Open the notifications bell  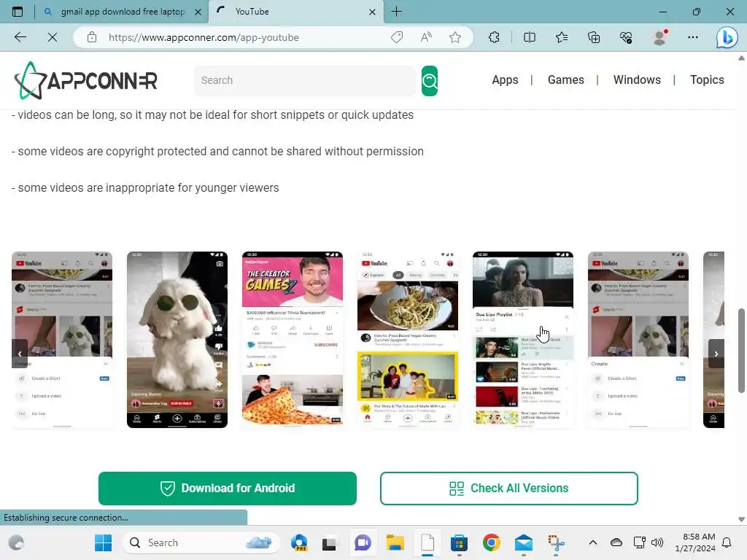727,542
